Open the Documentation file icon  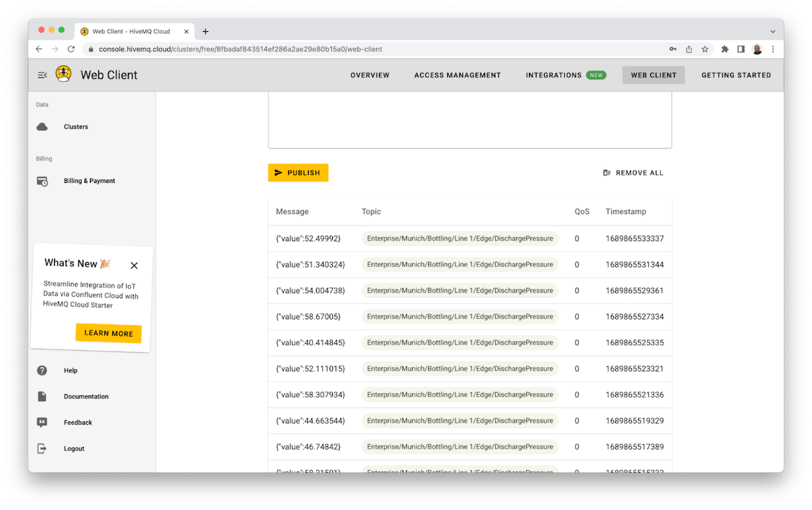coord(42,396)
